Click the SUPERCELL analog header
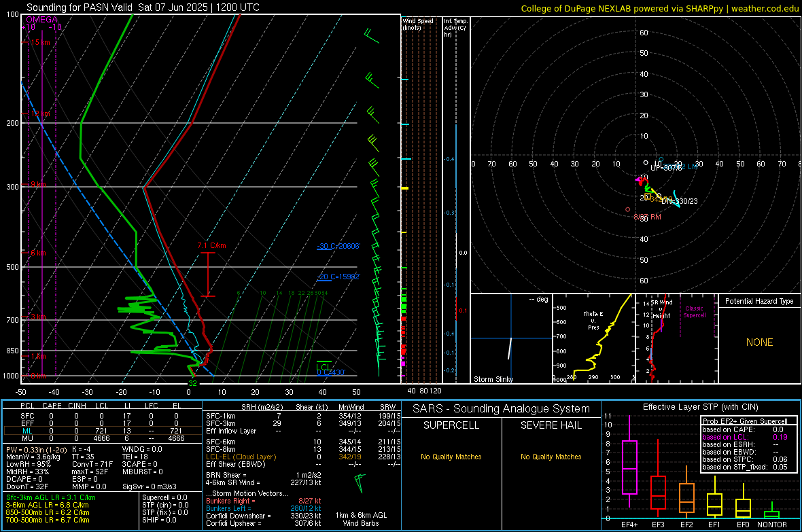 (x=451, y=425)
